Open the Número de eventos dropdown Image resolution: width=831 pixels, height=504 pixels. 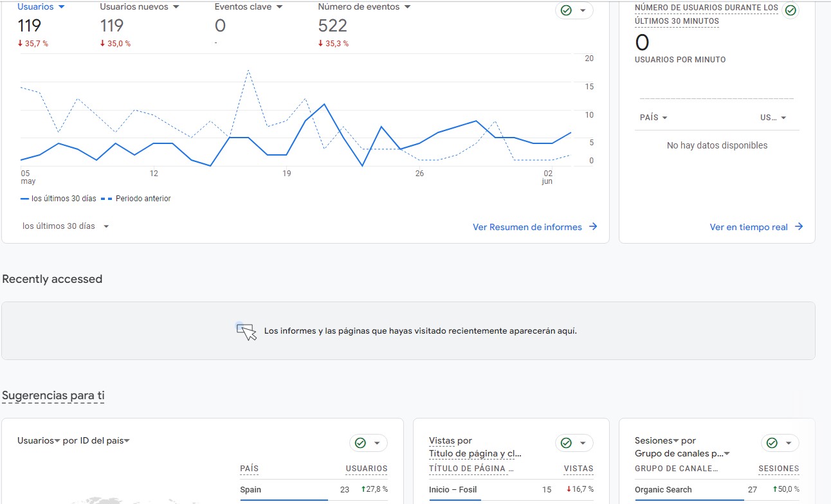[364, 6]
